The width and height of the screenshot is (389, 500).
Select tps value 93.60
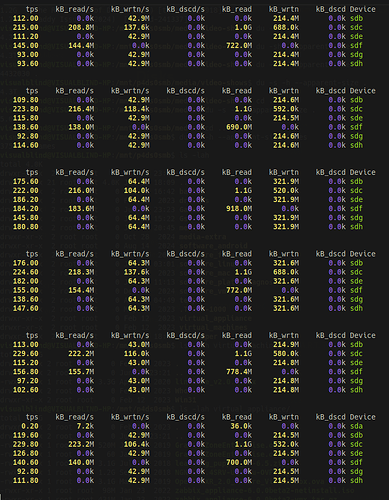pos(28,64)
